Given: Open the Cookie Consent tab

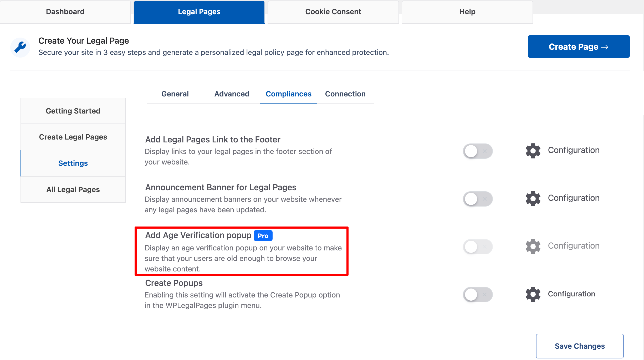Looking at the screenshot, I should pos(333,12).
